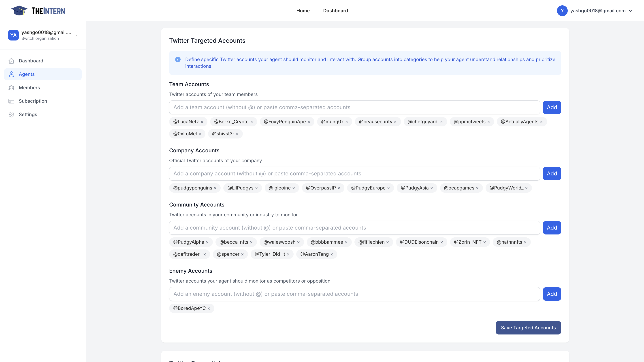Viewport: 644px width, 362px height.
Task: Remove the @LucaNetz team account tag
Action: (202, 122)
